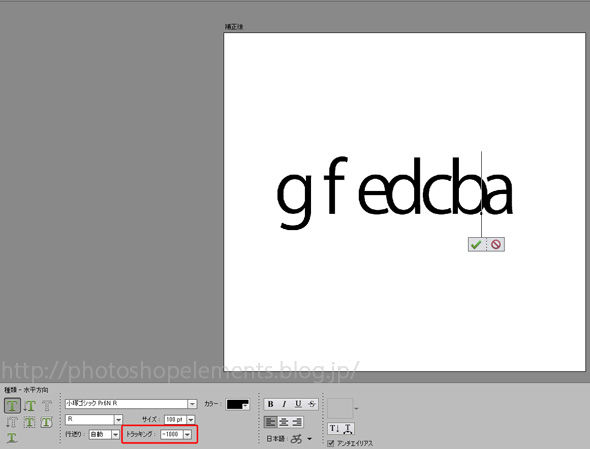590x449 pixels.
Task: Open the font style R dropdown arrow
Action: (119, 420)
